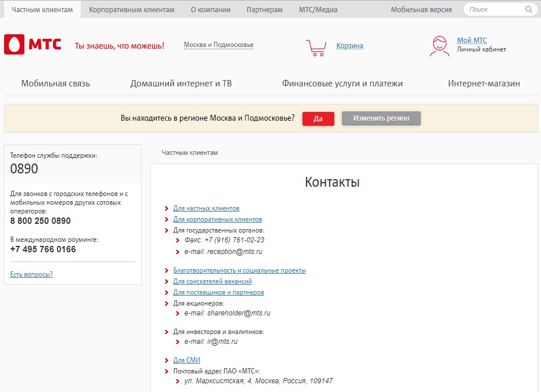Open the Для СМИ link

(x=187, y=360)
